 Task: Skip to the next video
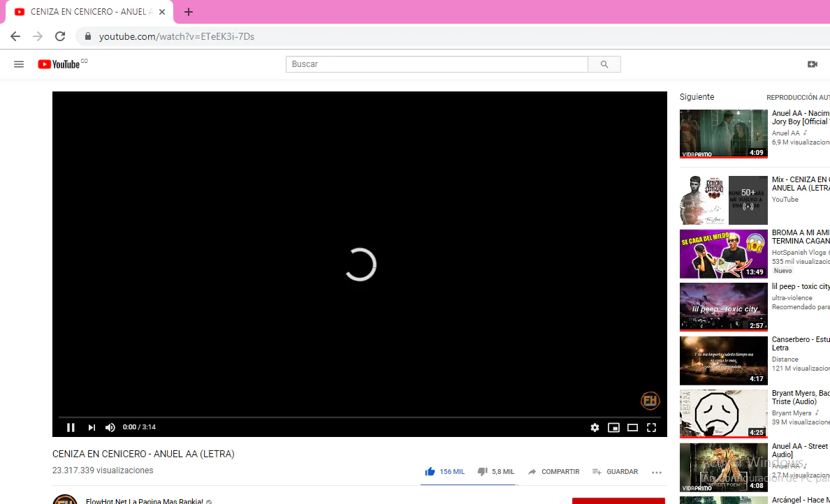coord(91,427)
